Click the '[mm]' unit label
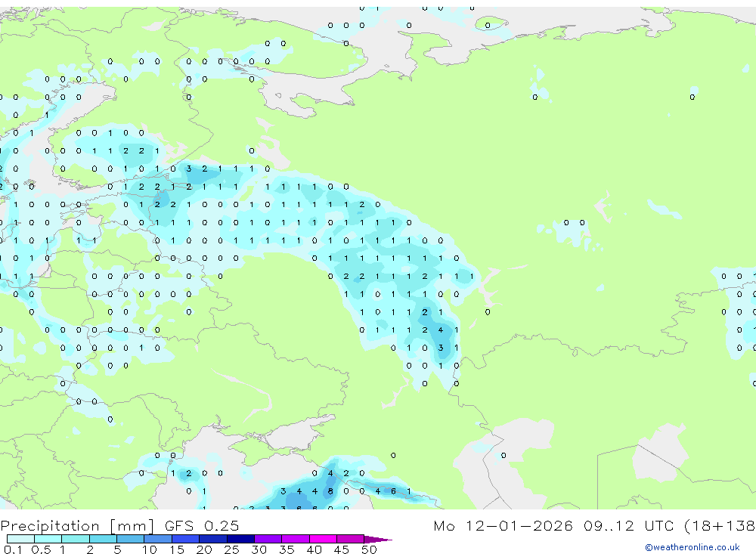Viewport: 756px width, 554px height. pyautogui.click(x=132, y=526)
